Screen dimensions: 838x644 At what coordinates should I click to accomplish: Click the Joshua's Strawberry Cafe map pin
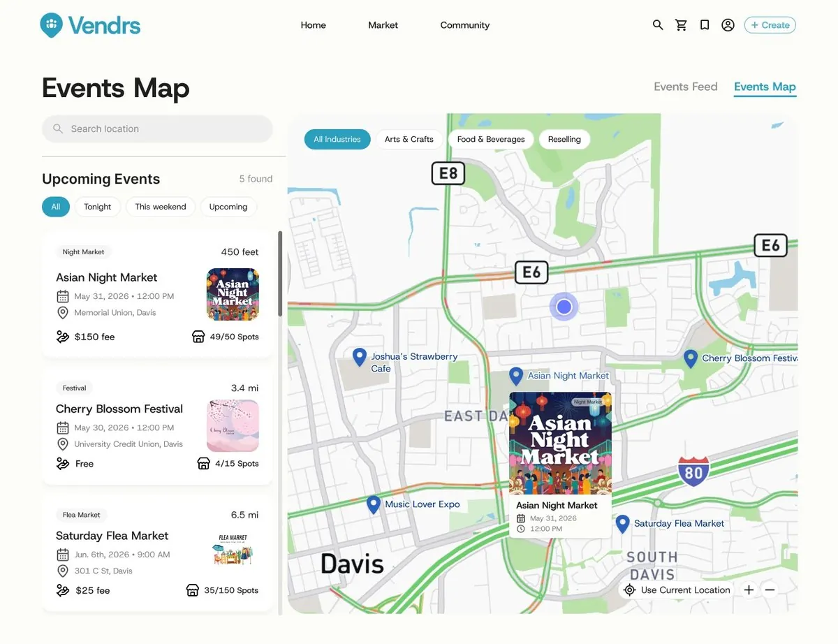(360, 358)
